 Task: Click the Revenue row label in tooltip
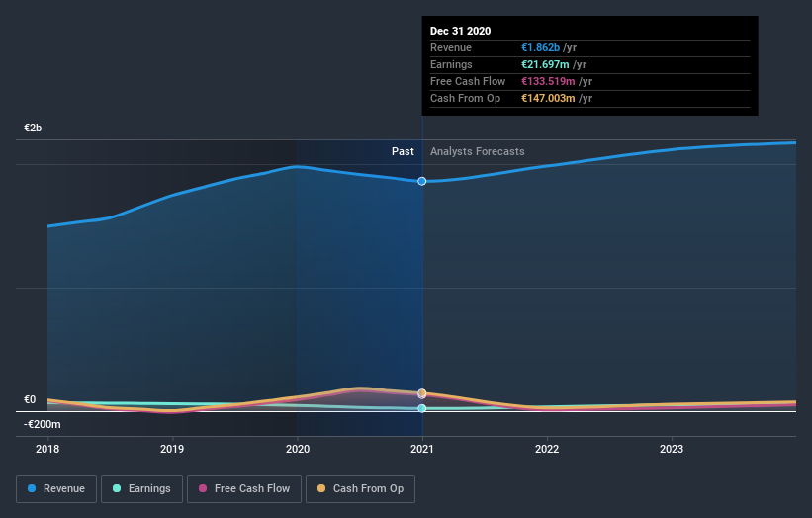(x=451, y=47)
